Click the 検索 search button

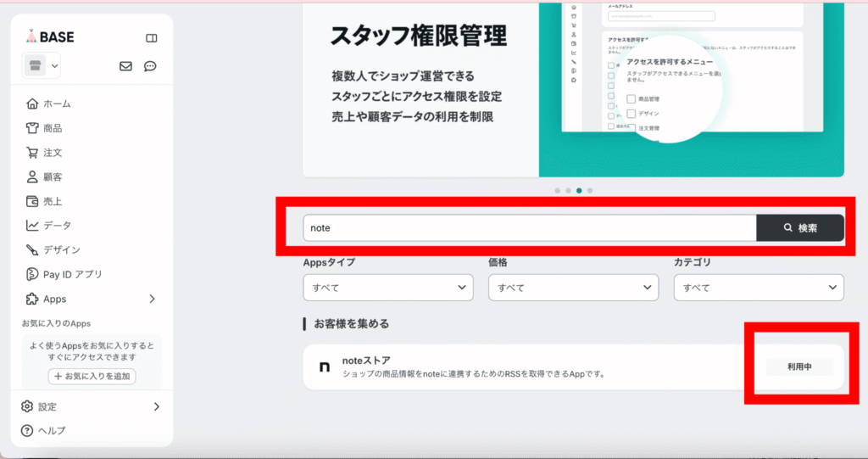[800, 228]
